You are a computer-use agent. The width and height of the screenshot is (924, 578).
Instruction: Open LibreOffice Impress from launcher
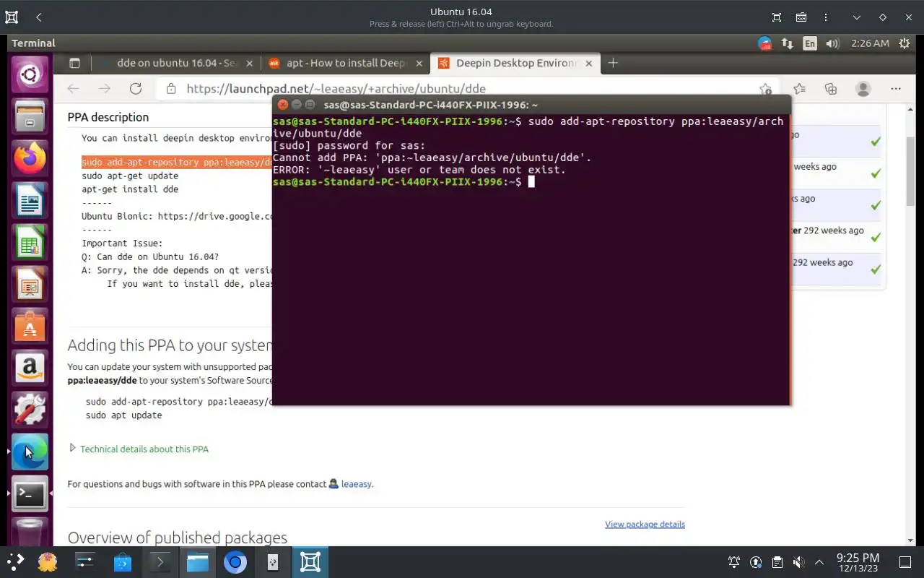pos(30,285)
